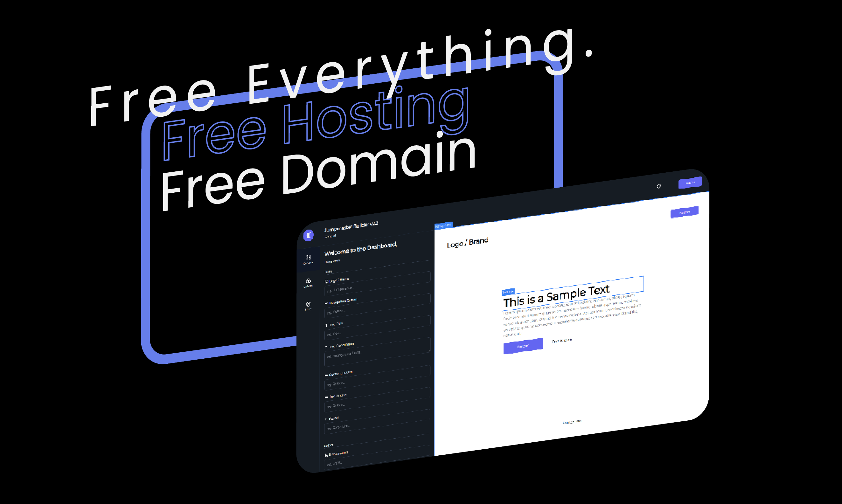Click the info icon in top bar
Screen dimensions: 842x504
pos(658,186)
